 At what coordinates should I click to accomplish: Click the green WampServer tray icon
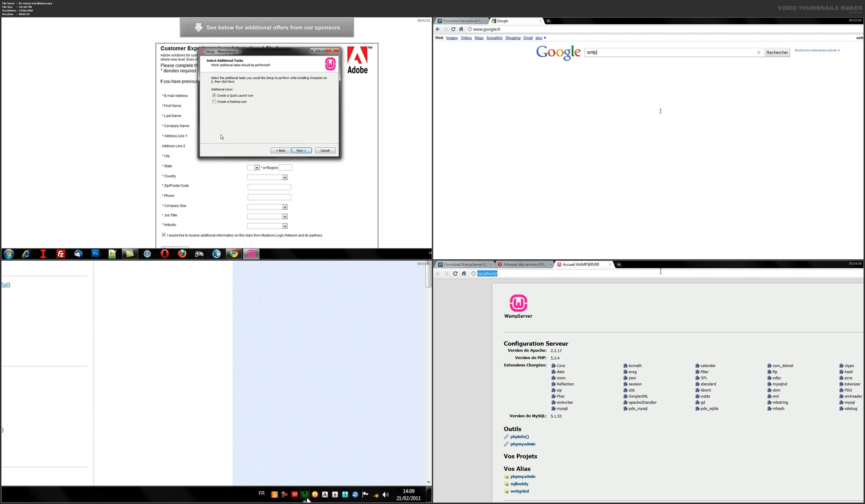305,494
